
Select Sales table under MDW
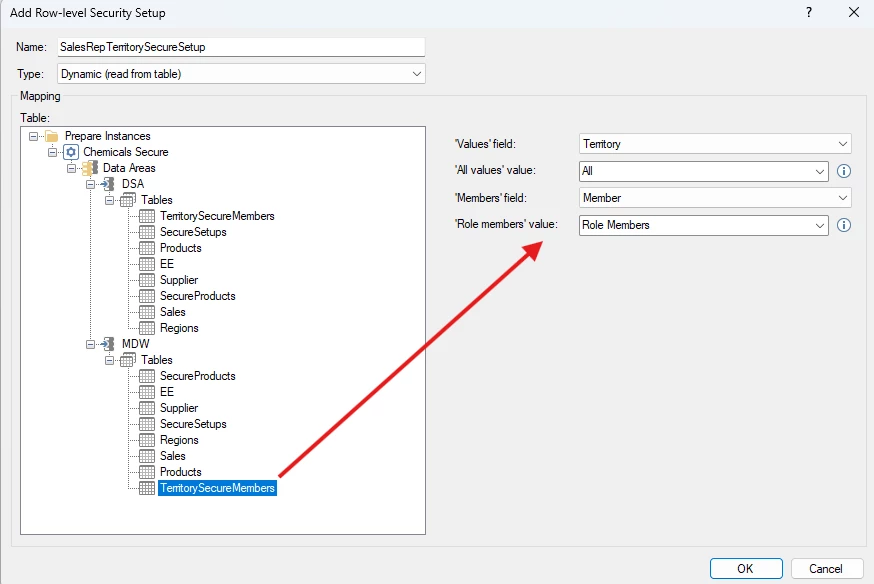(x=172, y=456)
